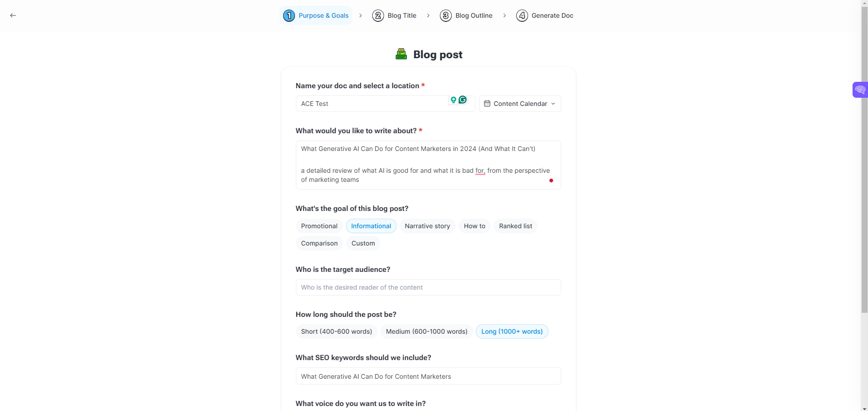Open the purple AI brain assistant on the right edge

860,90
